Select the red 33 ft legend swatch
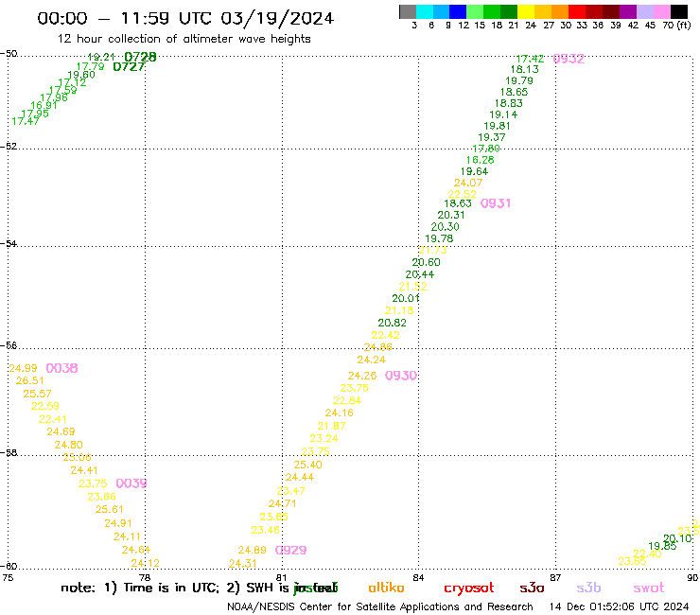This screenshot has width=700, height=615. click(x=577, y=11)
